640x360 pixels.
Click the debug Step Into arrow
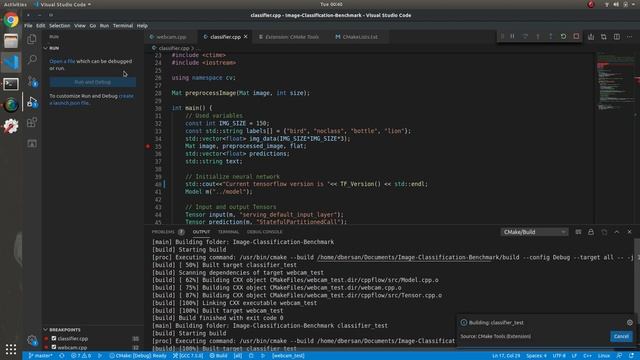pos(538,37)
